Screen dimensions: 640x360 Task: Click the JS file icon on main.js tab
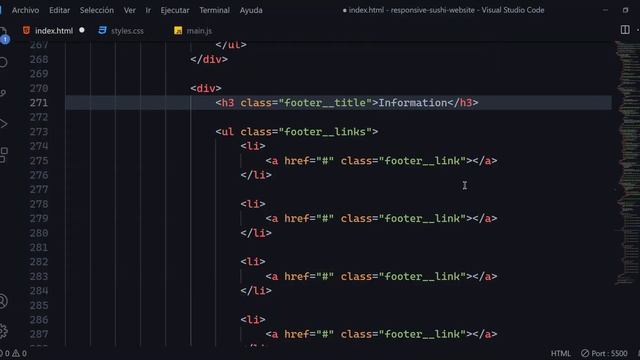tap(178, 31)
